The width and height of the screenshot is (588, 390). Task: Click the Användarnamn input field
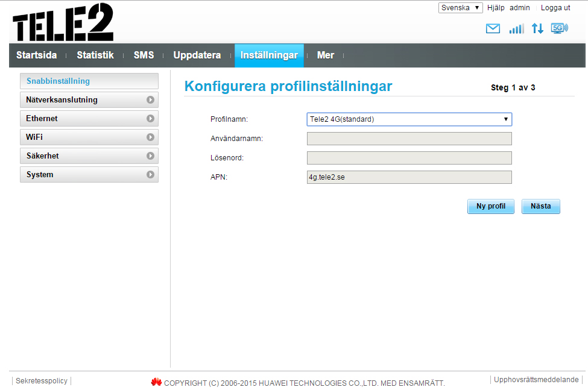tap(409, 139)
